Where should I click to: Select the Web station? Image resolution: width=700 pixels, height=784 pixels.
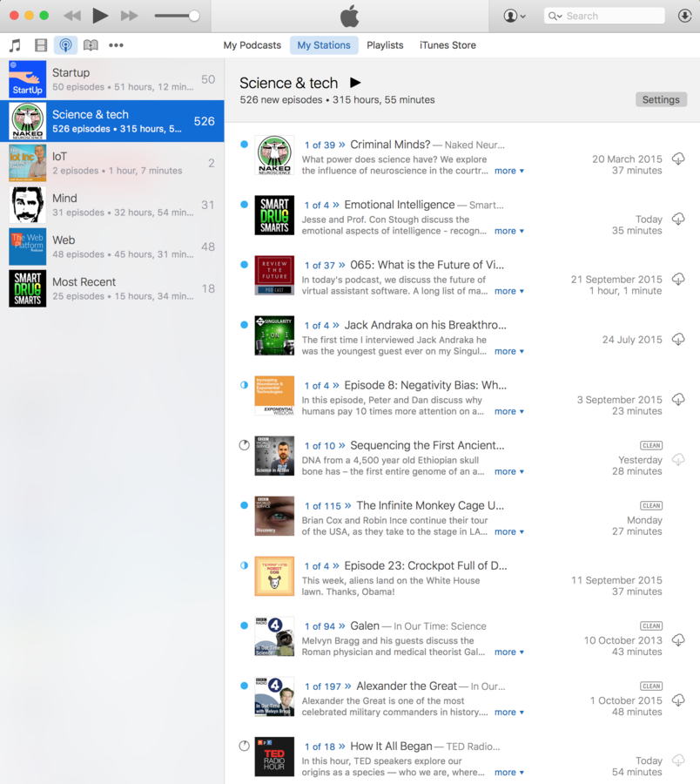click(x=112, y=247)
